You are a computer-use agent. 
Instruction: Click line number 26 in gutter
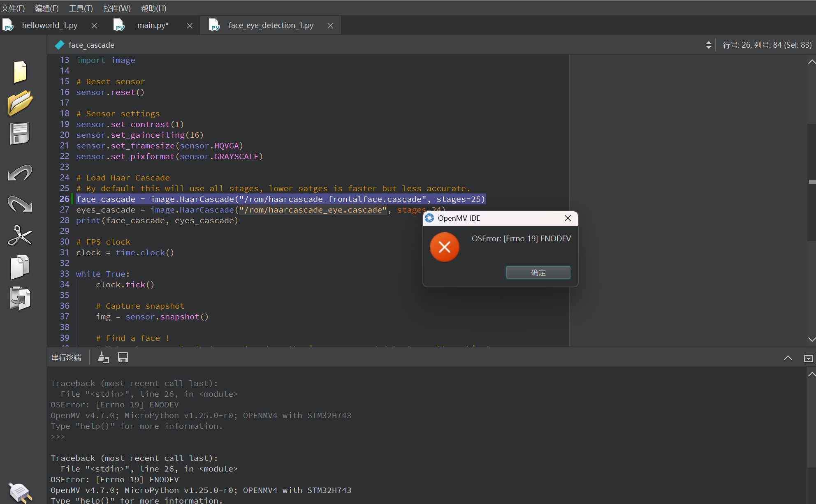click(x=65, y=199)
